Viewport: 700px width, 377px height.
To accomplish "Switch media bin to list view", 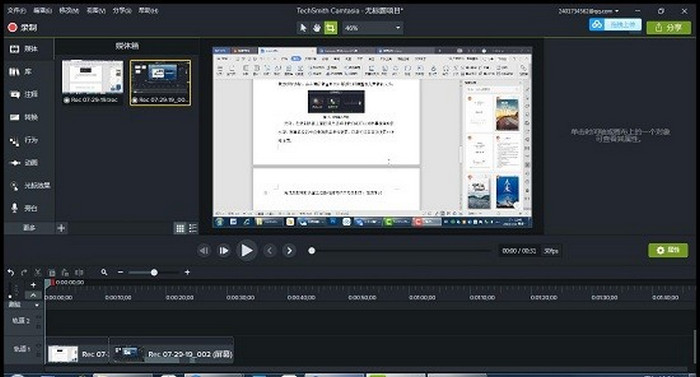I will (x=193, y=228).
